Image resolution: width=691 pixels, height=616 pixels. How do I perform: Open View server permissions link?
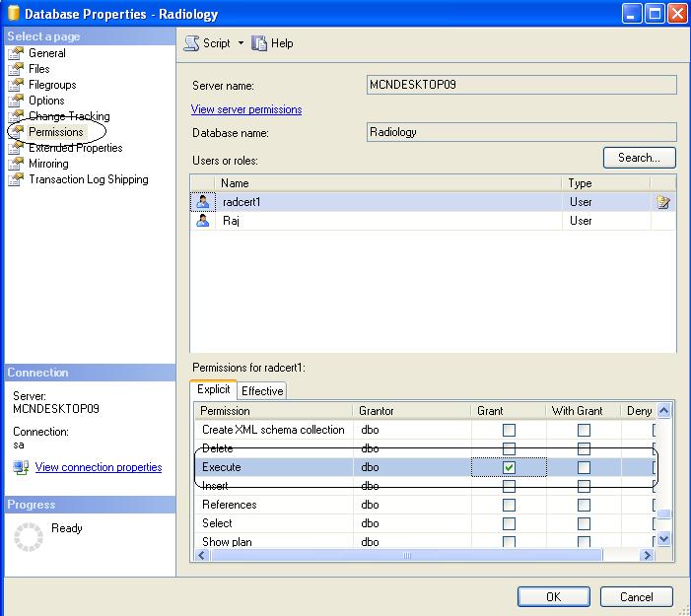click(246, 109)
